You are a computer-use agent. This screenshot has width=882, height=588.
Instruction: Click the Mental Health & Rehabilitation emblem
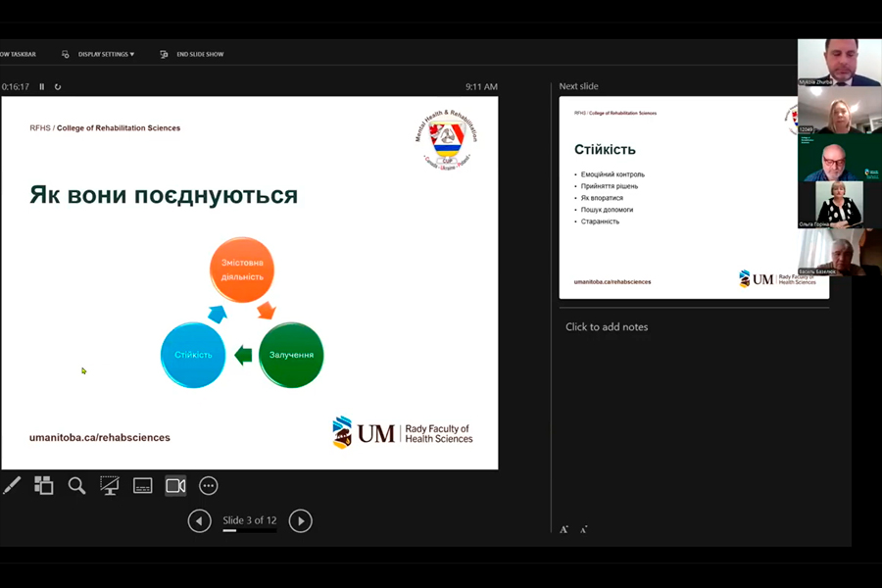coord(447,139)
